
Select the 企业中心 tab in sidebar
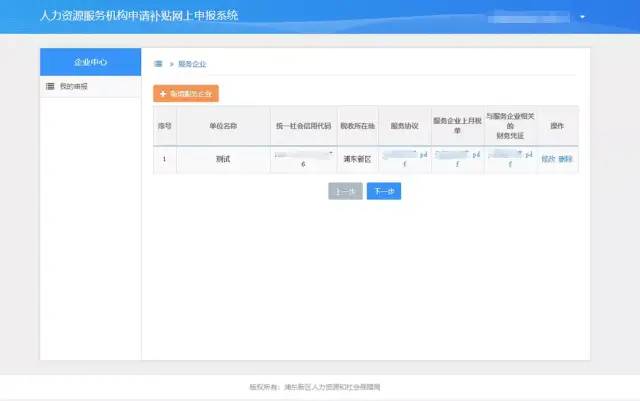coord(90,62)
